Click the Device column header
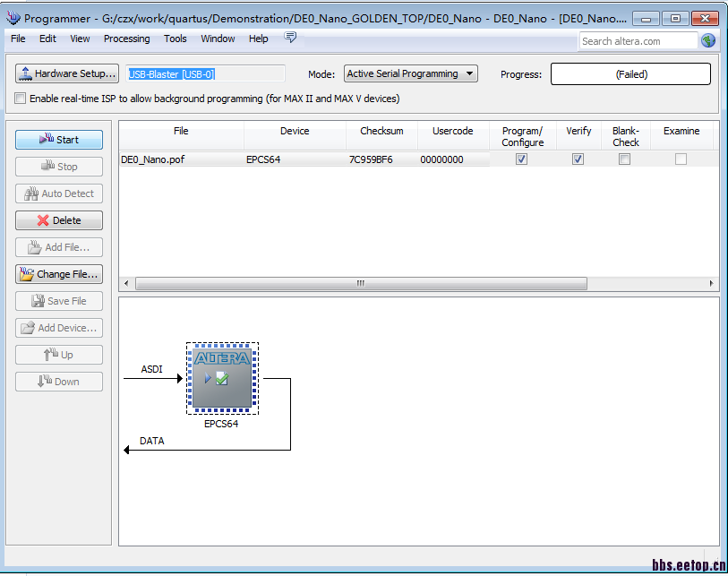 pos(295,136)
